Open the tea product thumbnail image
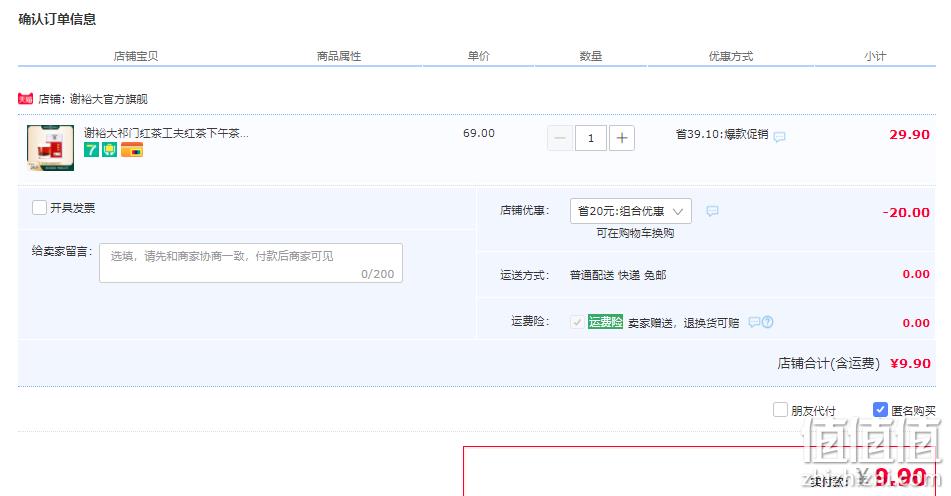951x496 pixels. click(50, 147)
